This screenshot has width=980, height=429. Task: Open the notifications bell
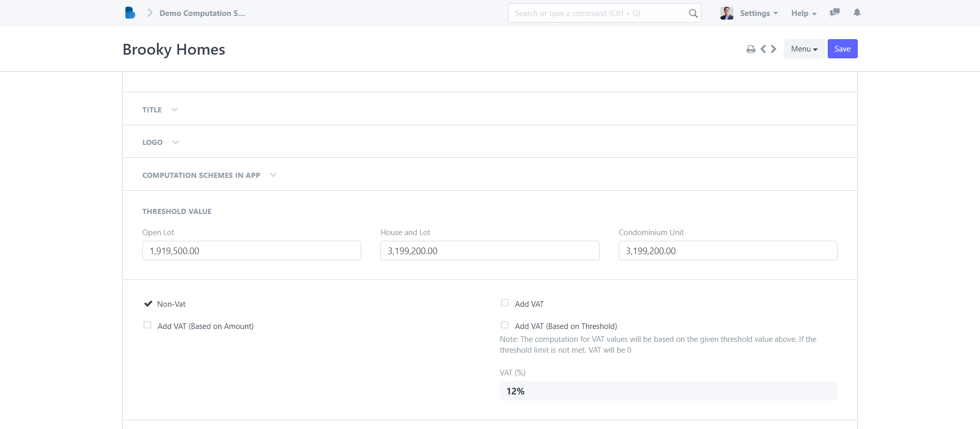[x=857, y=13]
